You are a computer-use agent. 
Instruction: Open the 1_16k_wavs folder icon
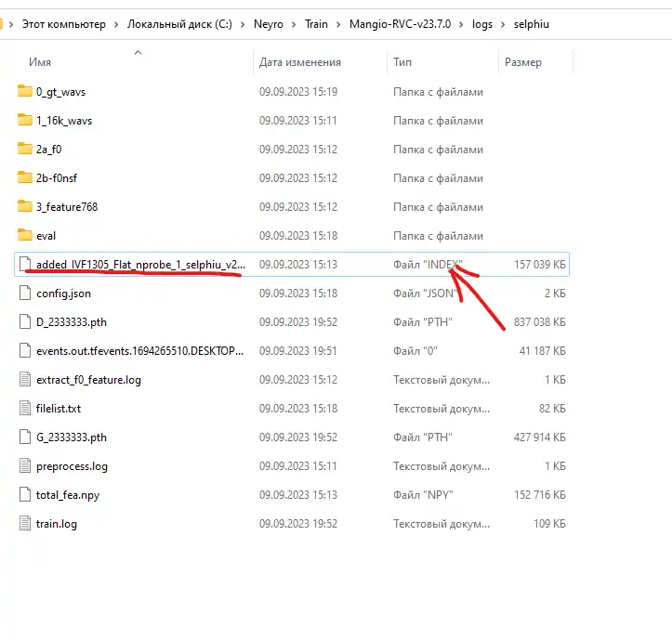[x=25, y=120]
